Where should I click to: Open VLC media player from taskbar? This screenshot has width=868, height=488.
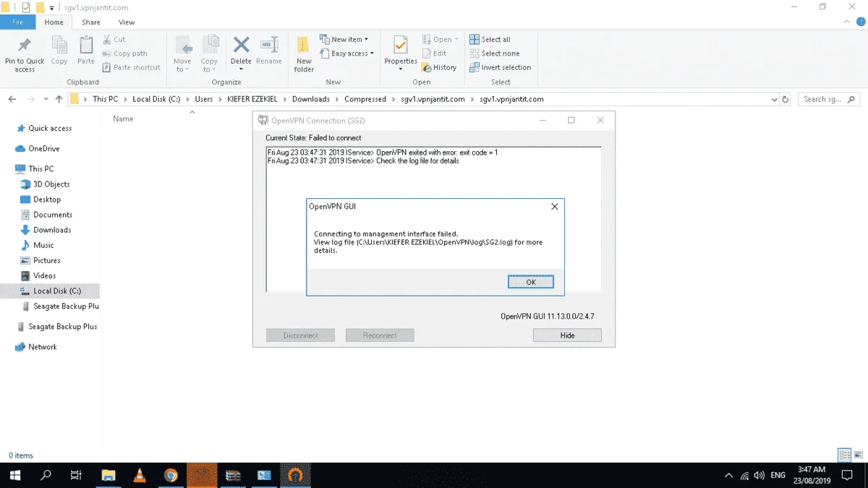(x=140, y=475)
